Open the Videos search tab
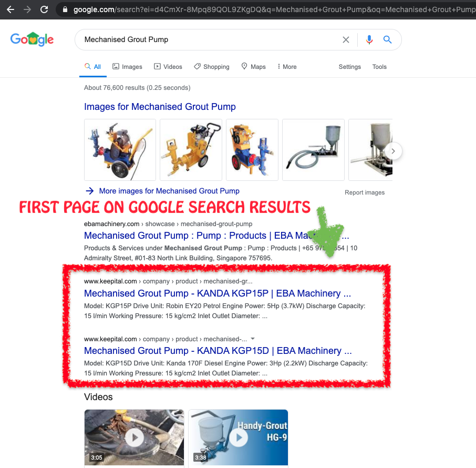Viewport: 476px width, 468px height. (x=168, y=67)
